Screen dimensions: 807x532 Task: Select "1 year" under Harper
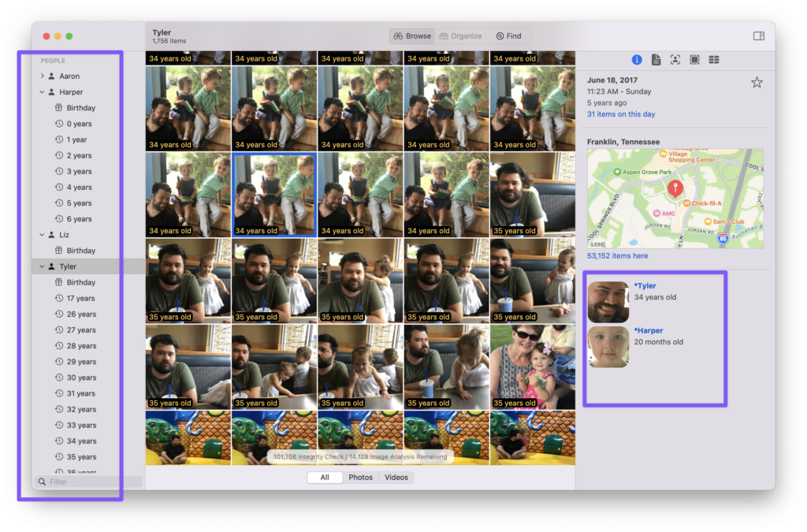(76, 140)
